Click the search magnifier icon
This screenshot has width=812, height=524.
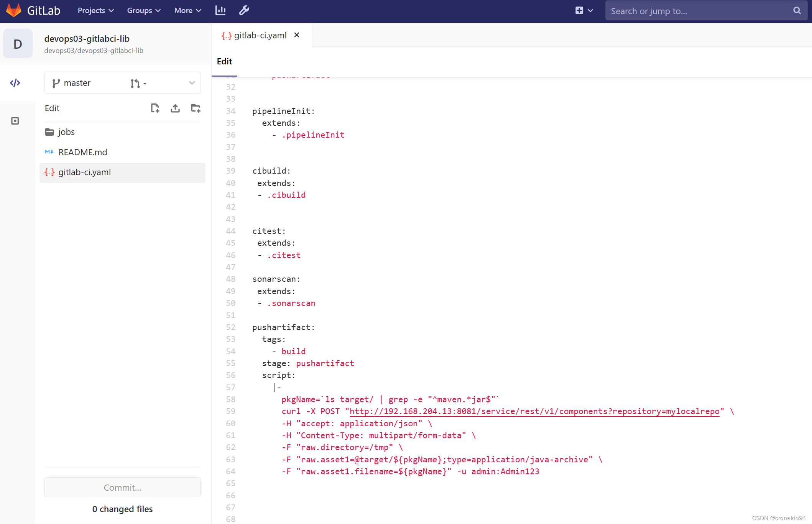tap(797, 10)
